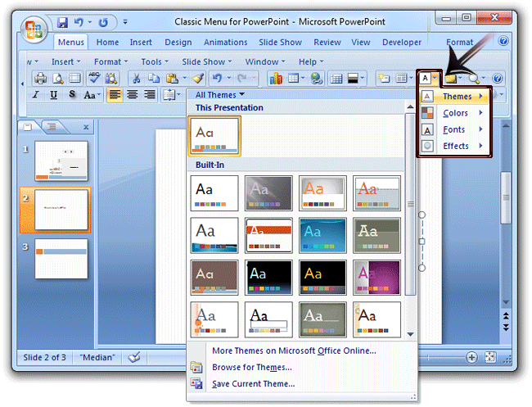Click the zoom in plus button
Viewport: 532px width, 407px height.
[471, 357]
